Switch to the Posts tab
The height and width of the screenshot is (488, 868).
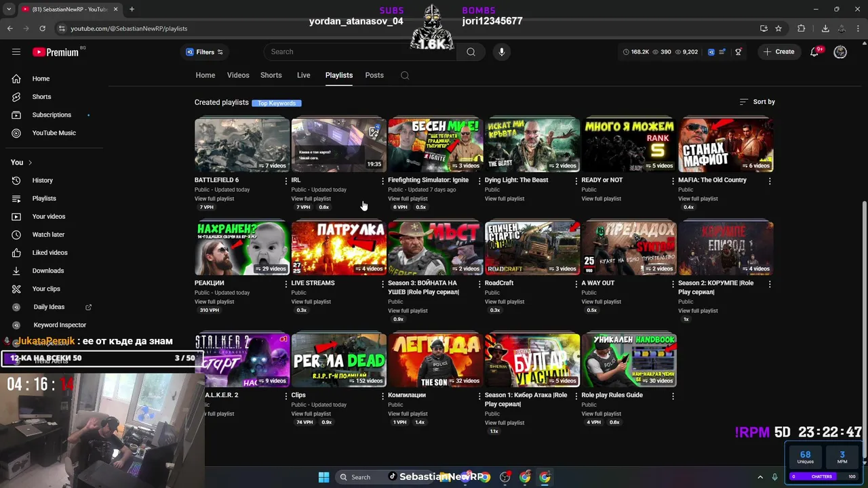(374, 75)
